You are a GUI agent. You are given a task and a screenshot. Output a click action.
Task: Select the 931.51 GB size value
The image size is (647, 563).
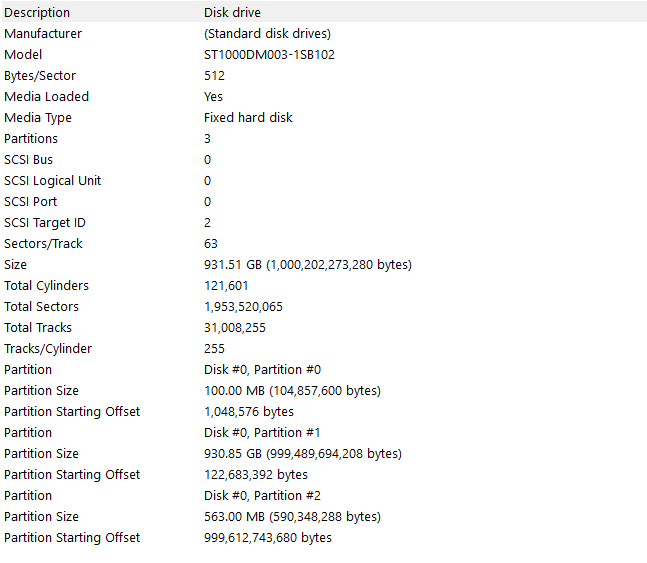pos(307,264)
